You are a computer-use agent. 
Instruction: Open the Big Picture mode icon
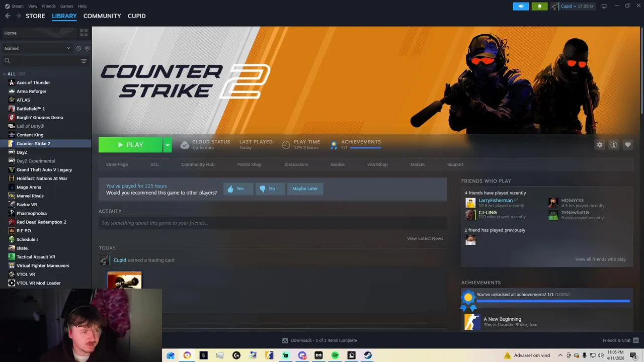[604, 6]
